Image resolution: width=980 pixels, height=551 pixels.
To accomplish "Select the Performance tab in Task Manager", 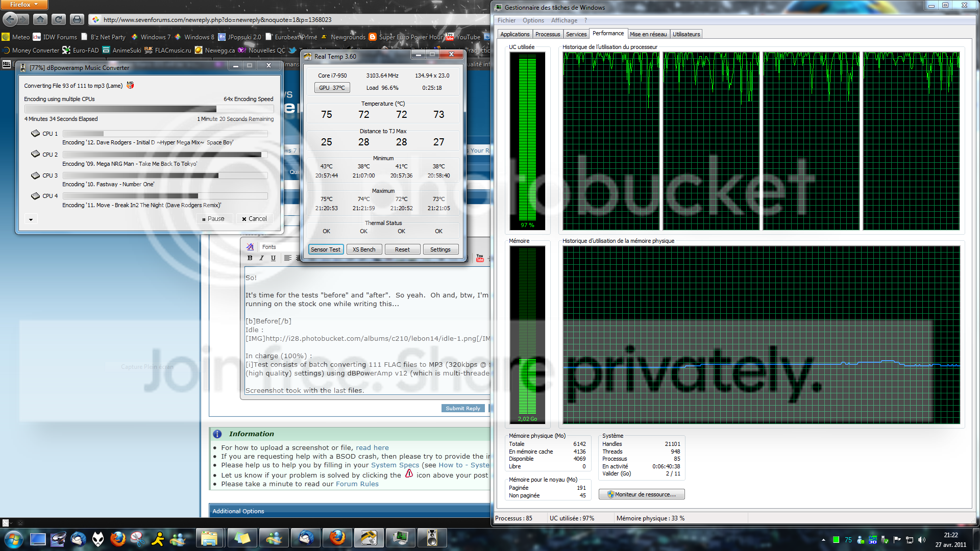I will [608, 34].
